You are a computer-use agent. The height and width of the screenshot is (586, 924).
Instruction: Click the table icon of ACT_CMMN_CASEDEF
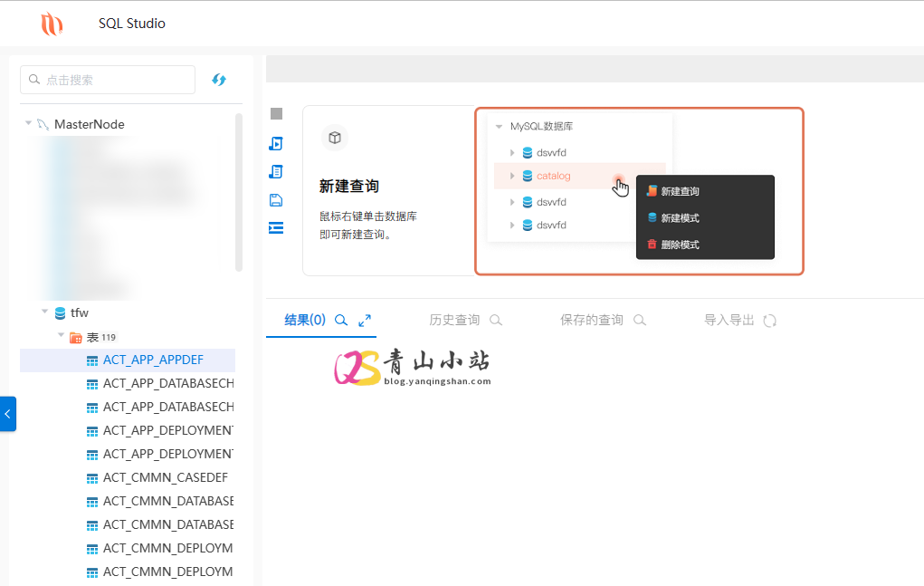pyautogui.click(x=92, y=478)
